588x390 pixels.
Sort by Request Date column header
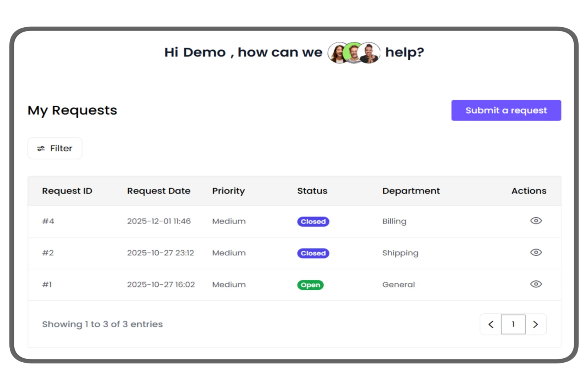[159, 191]
